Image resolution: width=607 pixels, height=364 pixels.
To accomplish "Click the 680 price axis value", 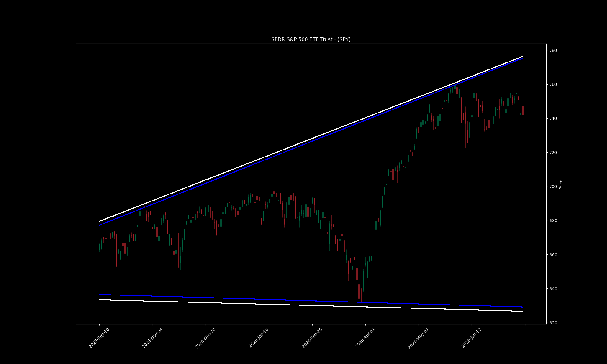I will 553,221.
